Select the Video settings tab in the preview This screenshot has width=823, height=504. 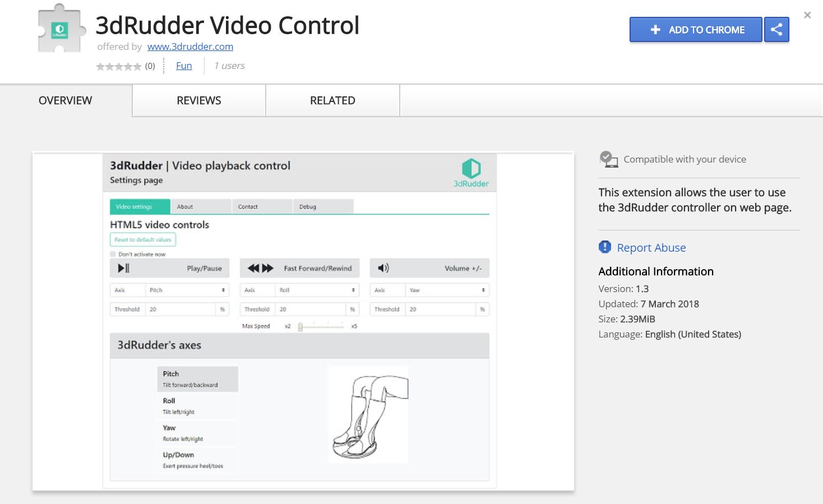coord(140,206)
